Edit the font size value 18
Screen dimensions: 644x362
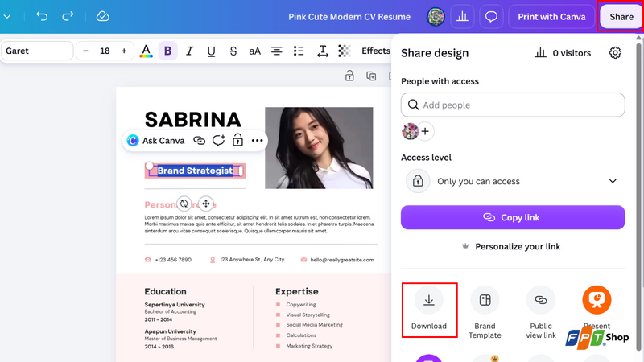pos(105,51)
